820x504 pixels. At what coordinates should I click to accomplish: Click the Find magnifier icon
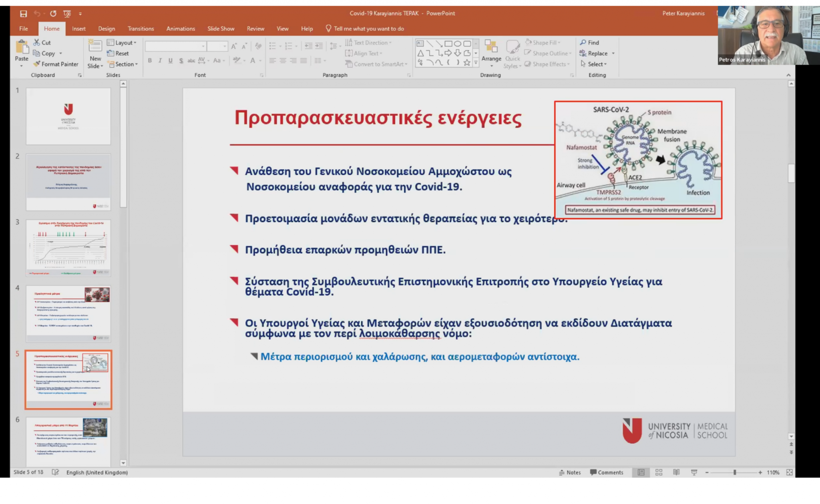tap(583, 42)
